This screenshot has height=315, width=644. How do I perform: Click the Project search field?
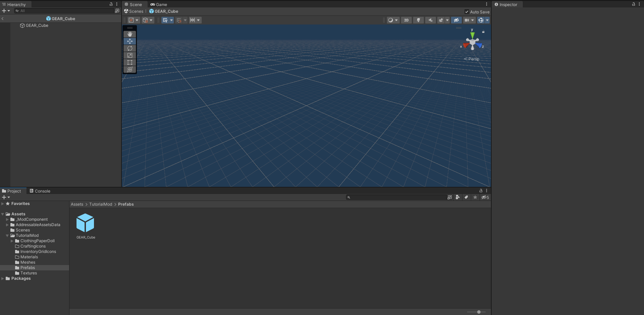(x=397, y=197)
